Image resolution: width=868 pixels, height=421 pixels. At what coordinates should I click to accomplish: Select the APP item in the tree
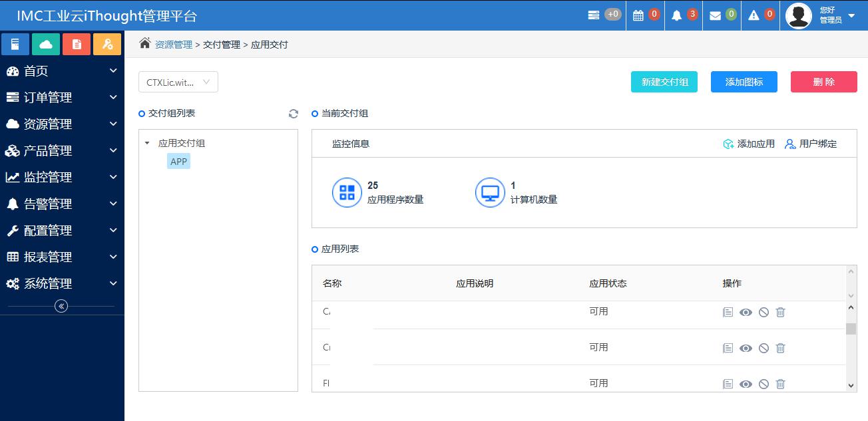click(178, 162)
